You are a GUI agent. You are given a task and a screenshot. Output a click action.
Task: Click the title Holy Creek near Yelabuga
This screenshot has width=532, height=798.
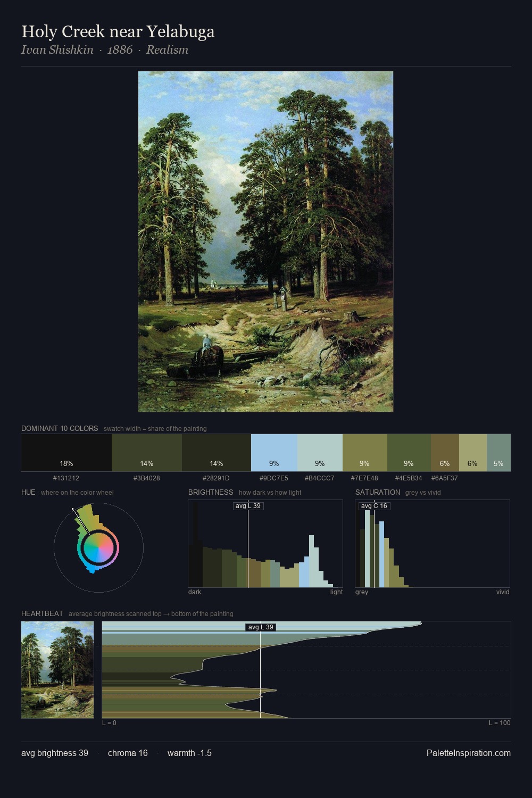click(118, 31)
